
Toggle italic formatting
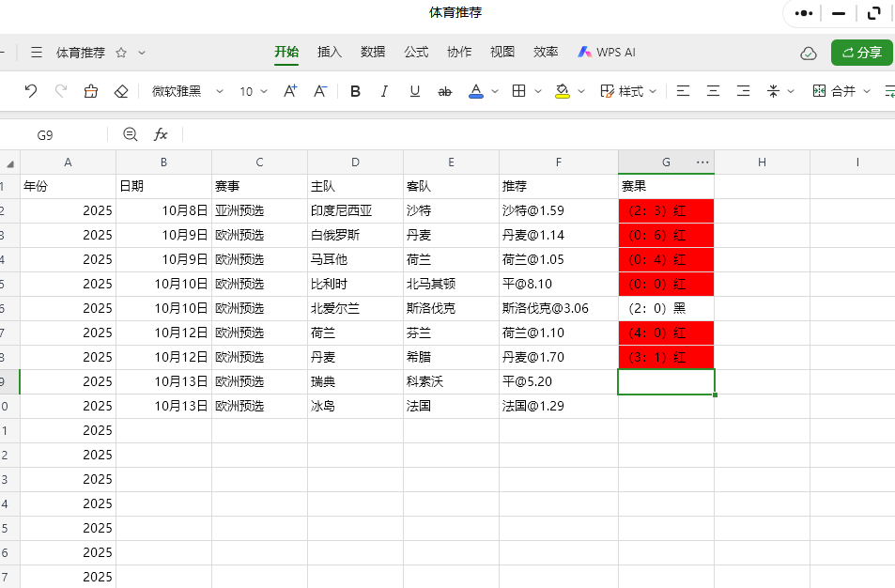coord(384,91)
